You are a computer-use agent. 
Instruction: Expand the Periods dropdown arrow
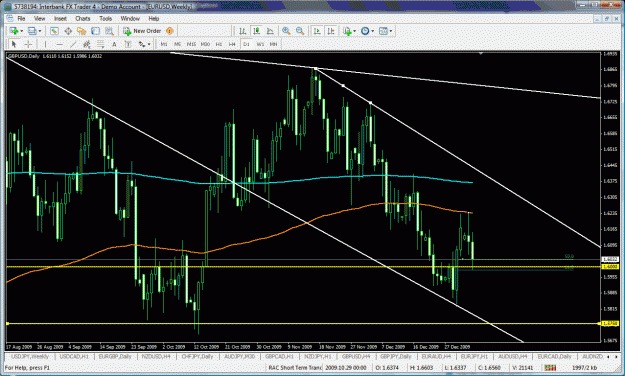tap(373, 31)
